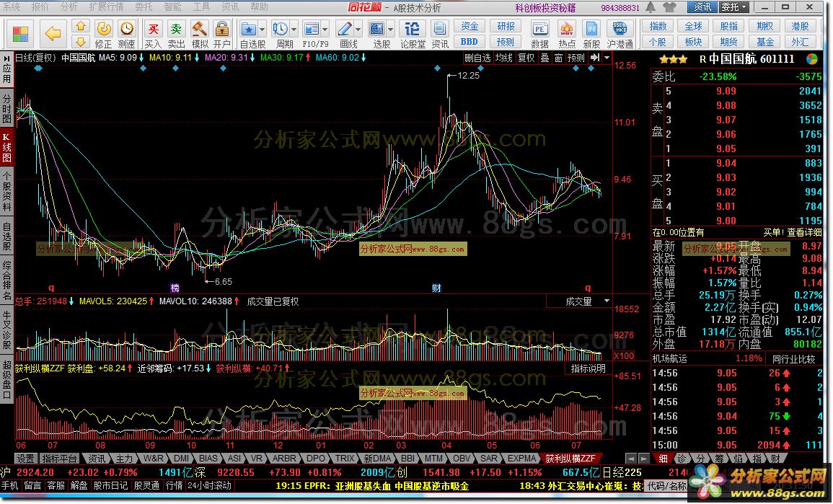Toggle the 预测 button in chart toolbar
Viewport: 833px width, 504px height.
click(576, 58)
